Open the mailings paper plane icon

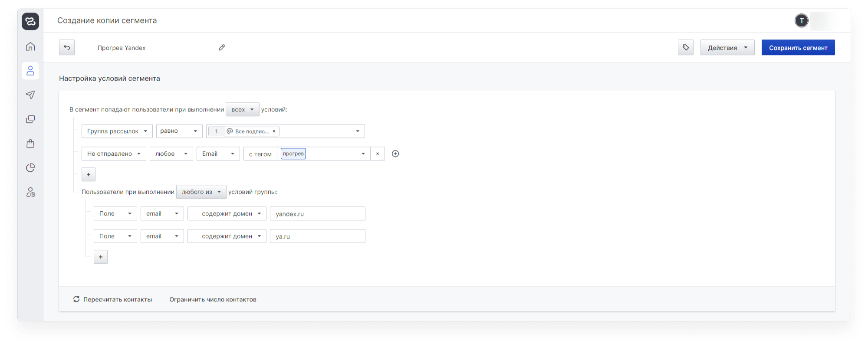tap(30, 95)
